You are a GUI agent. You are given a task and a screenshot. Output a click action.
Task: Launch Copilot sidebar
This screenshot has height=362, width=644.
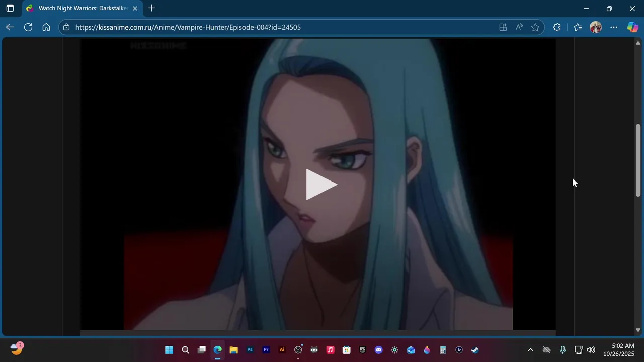tap(632, 27)
